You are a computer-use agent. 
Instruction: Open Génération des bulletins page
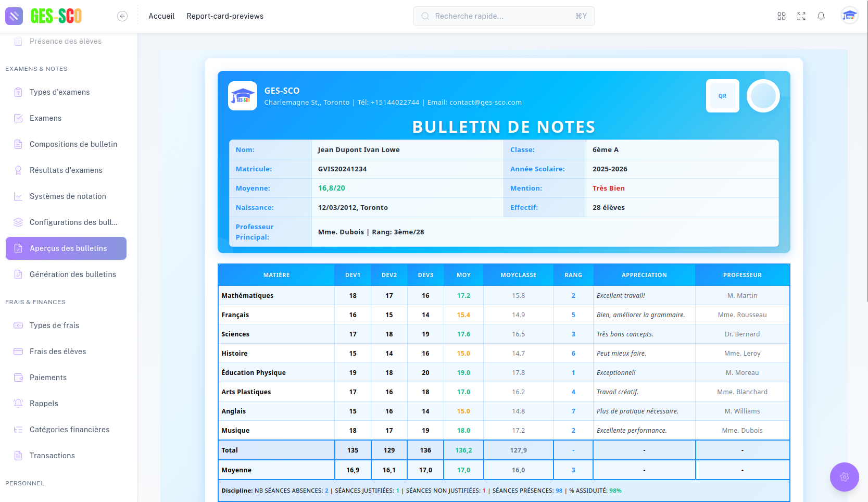tap(72, 274)
